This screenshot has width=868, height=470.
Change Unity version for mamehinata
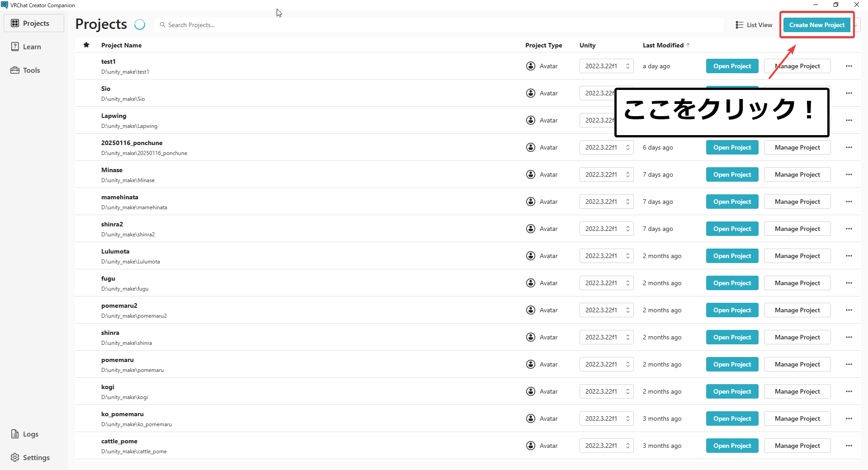(606, 202)
